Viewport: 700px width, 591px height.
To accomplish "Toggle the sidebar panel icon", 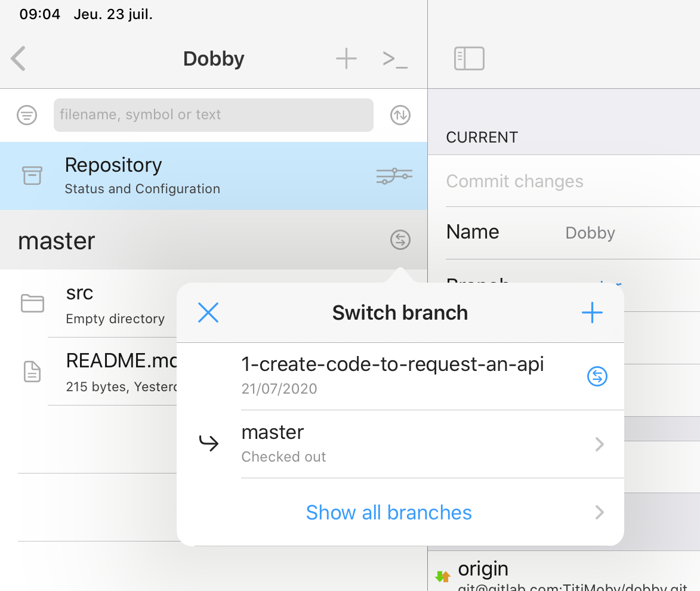I will pos(469,59).
